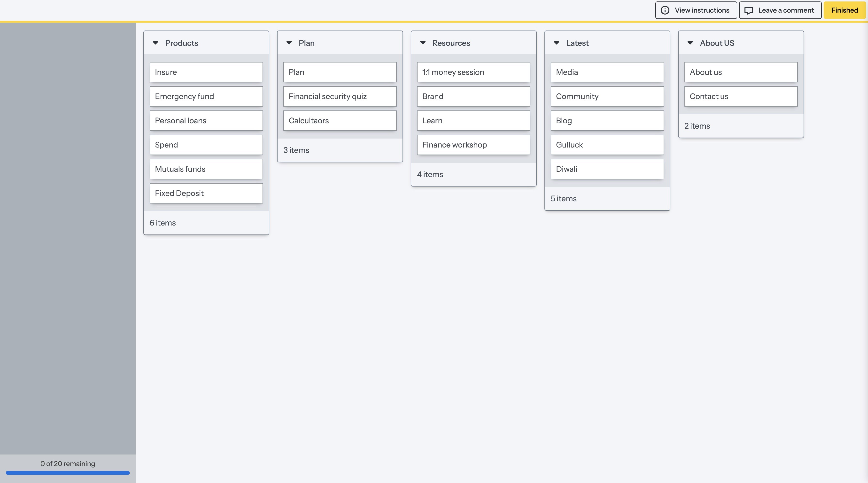
Task: Select the Financial security quiz card
Action: (340, 96)
